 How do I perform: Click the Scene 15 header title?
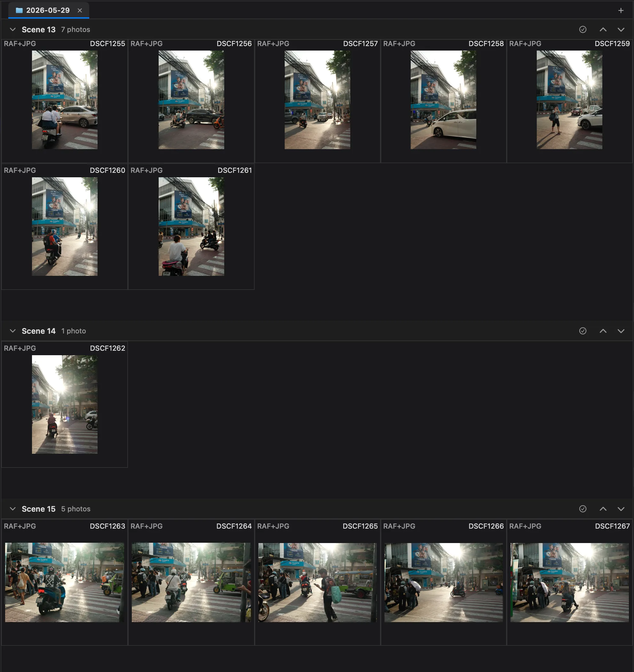[x=38, y=509]
